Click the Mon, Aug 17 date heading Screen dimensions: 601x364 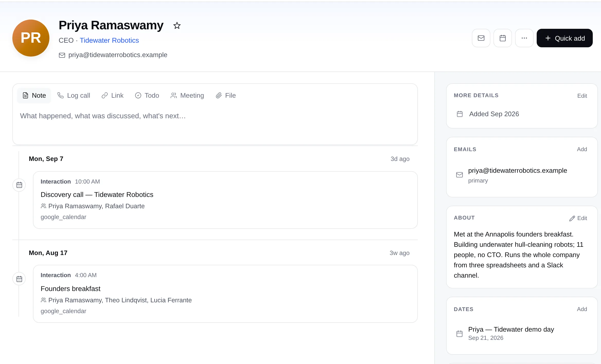(x=48, y=253)
